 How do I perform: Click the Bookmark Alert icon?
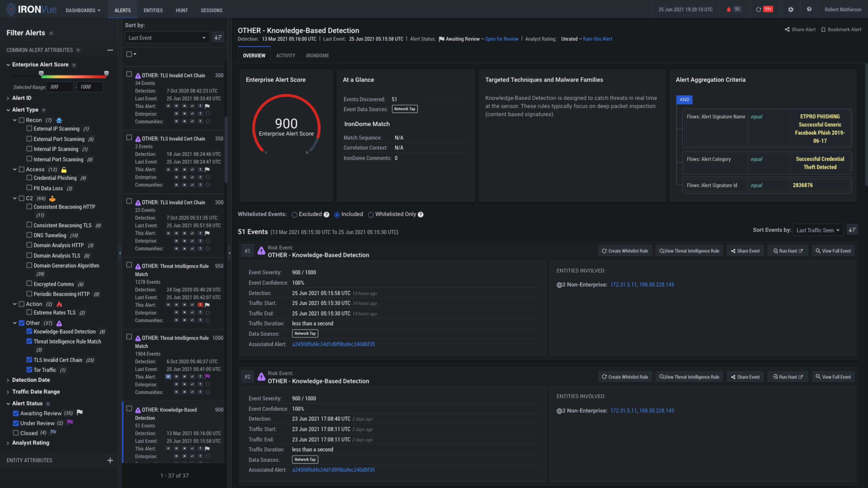point(823,30)
